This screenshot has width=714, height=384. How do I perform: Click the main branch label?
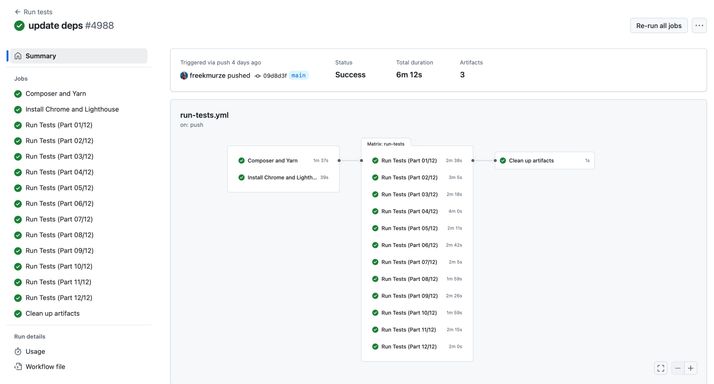[x=299, y=75]
